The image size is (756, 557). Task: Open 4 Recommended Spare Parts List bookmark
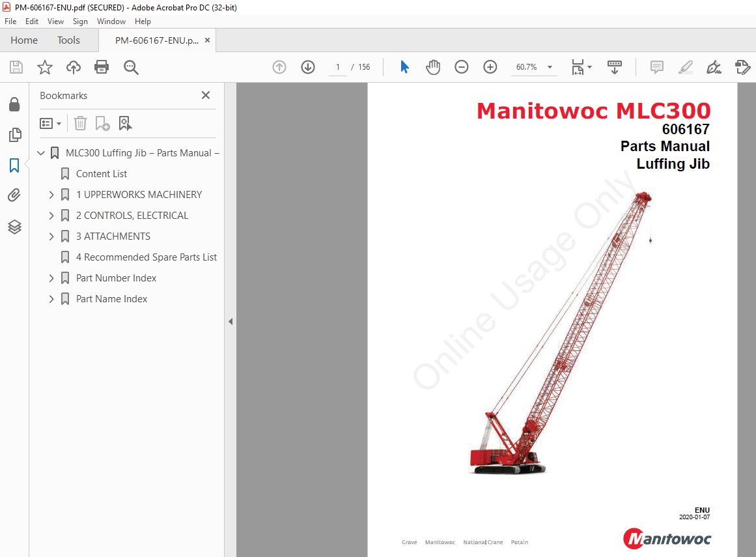[147, 257]
